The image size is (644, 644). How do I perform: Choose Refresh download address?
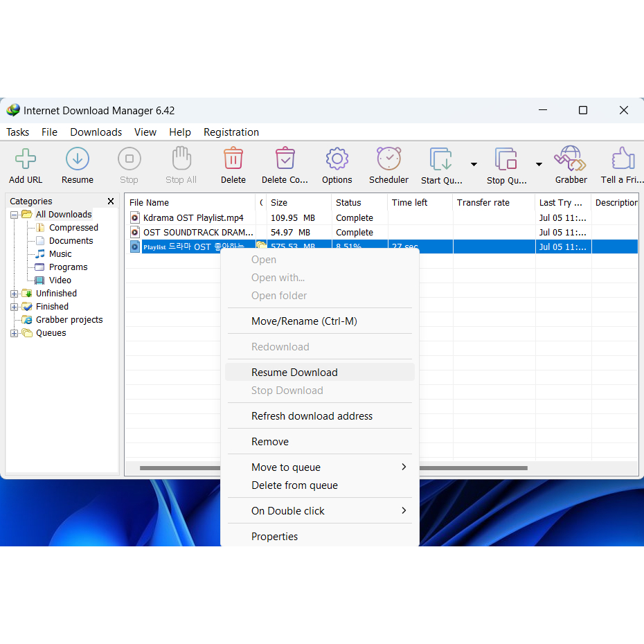319,416
